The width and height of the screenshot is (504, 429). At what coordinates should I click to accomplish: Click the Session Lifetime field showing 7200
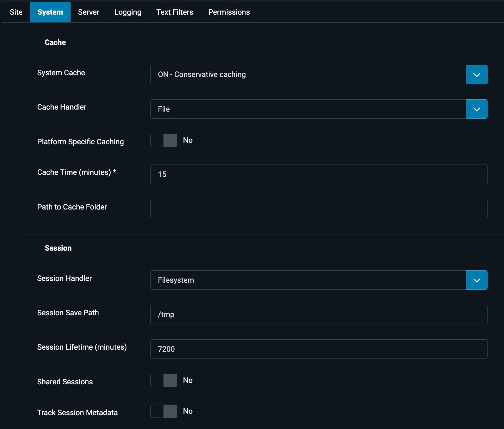(318, 349)
